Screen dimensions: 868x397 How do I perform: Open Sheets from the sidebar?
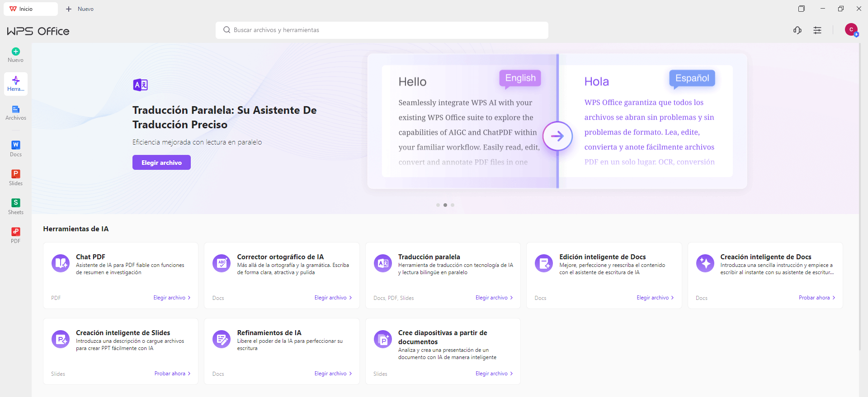pos(16,207)
